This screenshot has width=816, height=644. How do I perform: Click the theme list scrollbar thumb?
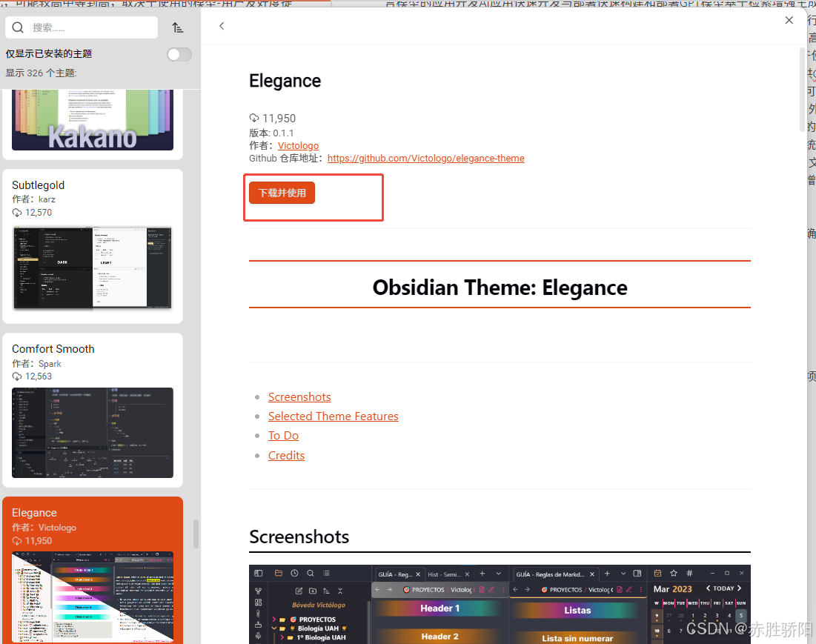click(x=196, y=534)
